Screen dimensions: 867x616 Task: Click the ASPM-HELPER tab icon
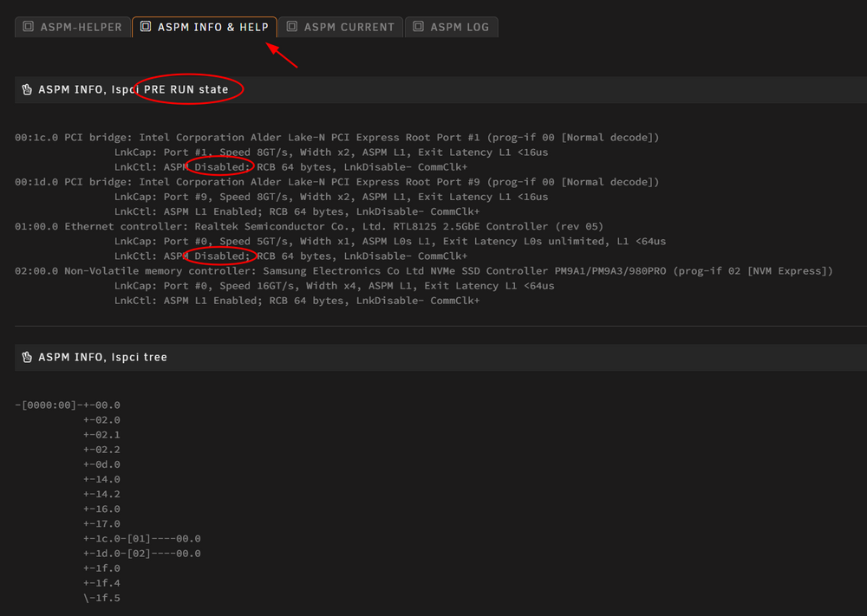click(x=29, y=27)
